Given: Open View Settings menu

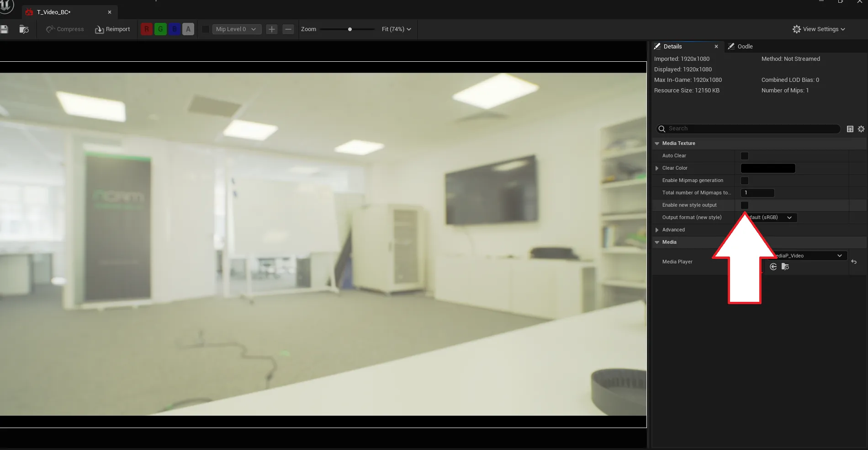Looking at the screenshot, I should coord(819,29).
